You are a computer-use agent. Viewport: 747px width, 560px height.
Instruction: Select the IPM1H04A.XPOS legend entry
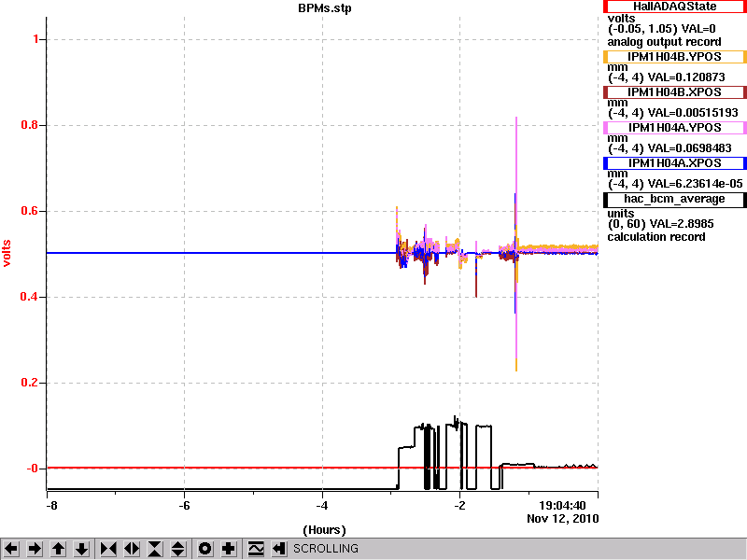[674, 163]
